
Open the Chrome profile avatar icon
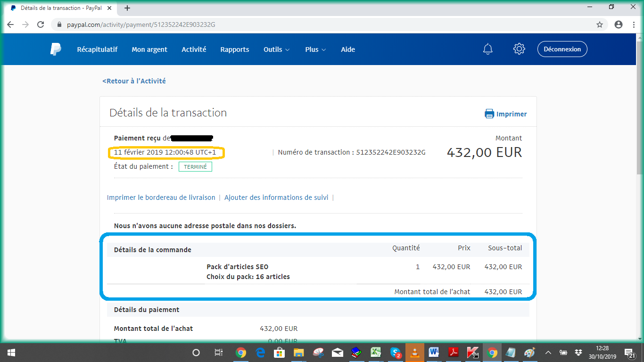click(x=619, y=25)
